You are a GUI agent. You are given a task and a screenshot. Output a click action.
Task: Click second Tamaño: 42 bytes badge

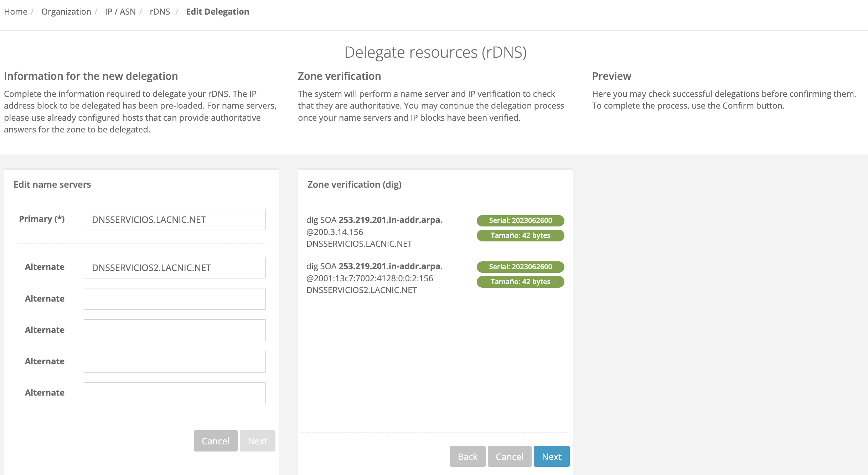tap(520, 282)
